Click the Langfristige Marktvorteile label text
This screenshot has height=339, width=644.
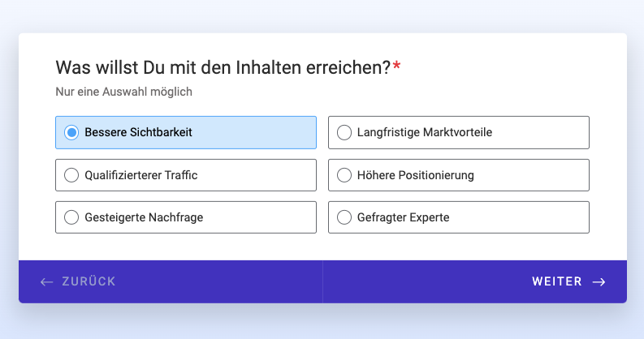tap(425, 132)
